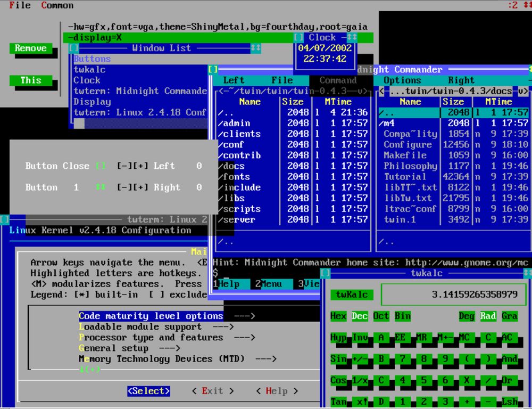This screenshot has height=409, width=532.
Task: Click < Exit > in kernel configuration
Action: tap(213, 391)
